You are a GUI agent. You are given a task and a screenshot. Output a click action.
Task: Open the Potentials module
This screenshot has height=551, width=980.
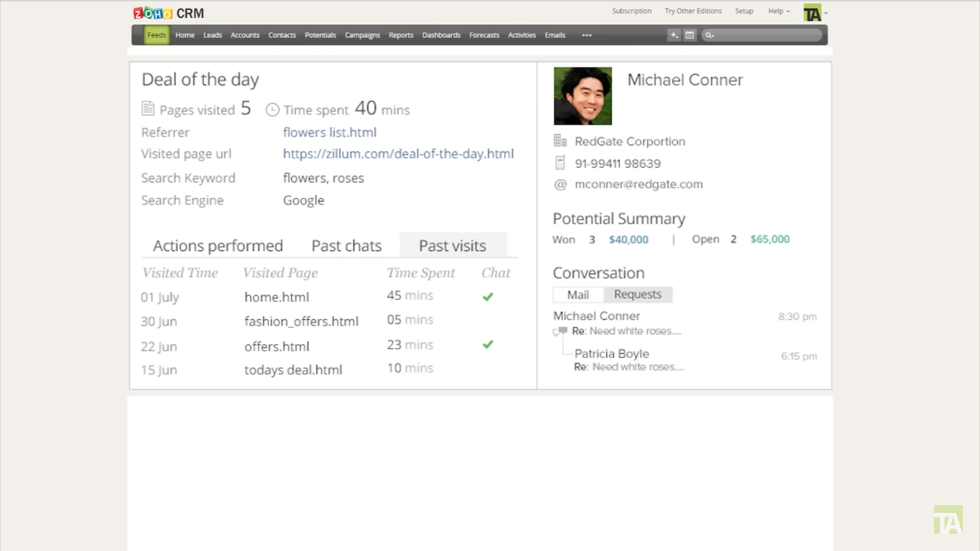(x=320, y=35)
